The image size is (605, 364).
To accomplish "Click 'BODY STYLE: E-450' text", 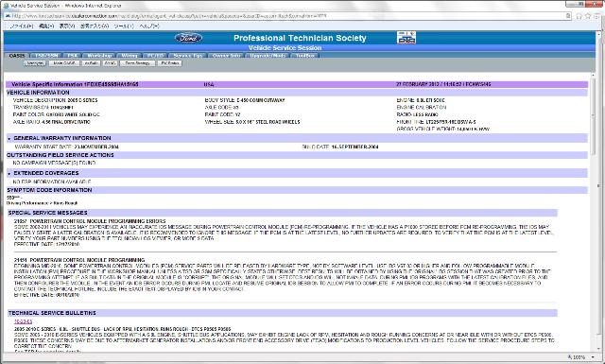I will click(245, 100).
